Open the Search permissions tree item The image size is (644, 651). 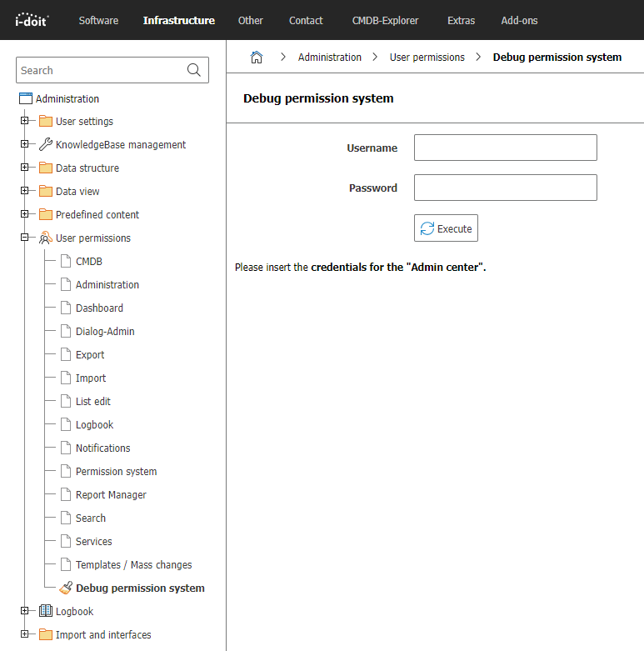coord(91,518)
